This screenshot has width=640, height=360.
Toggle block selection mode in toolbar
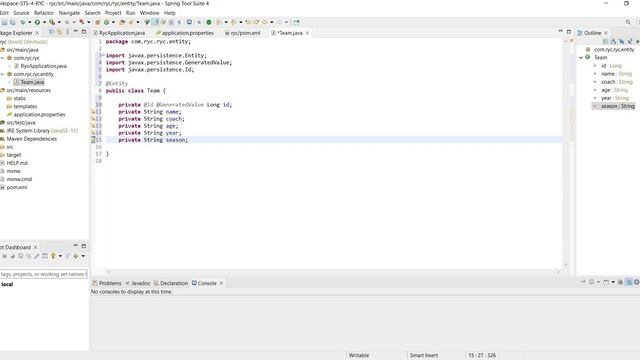[x=171, y=22]
